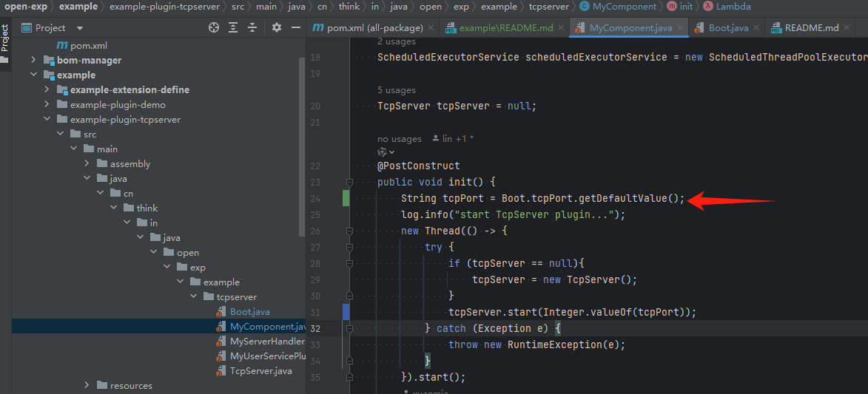Click '2 usages' hint above scheduledExecutorService
This screenshot has height=394, width=868.
pyautogui.click(x=397, y=41)
